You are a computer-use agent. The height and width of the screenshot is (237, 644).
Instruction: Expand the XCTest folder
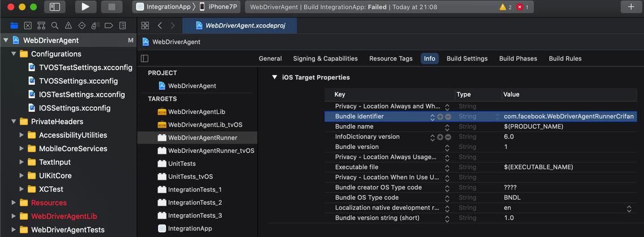pos(22,190)
